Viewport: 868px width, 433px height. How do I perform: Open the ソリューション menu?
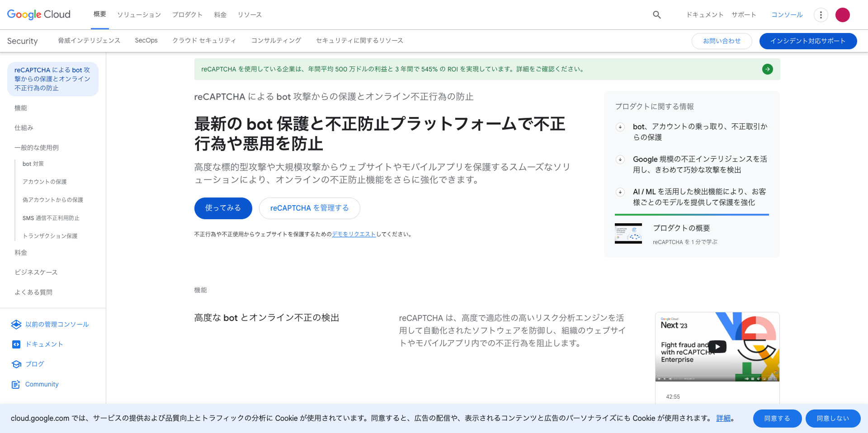139,15
